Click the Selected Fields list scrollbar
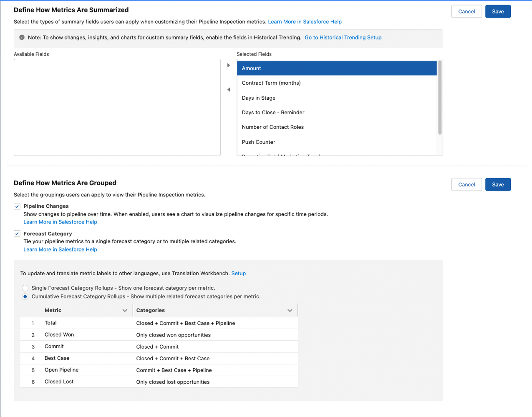Viewport: 532px width, 417px height. click(x=440, y=98)
